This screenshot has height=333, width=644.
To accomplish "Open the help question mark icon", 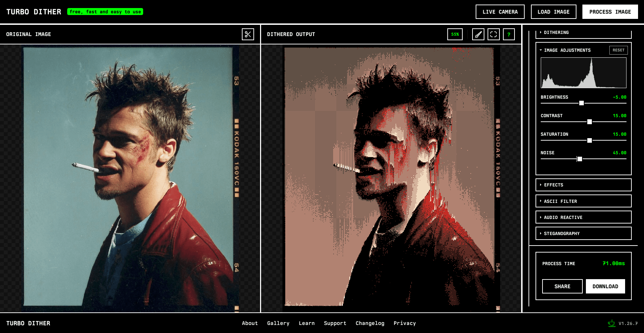I will click(x=509, y=34).
